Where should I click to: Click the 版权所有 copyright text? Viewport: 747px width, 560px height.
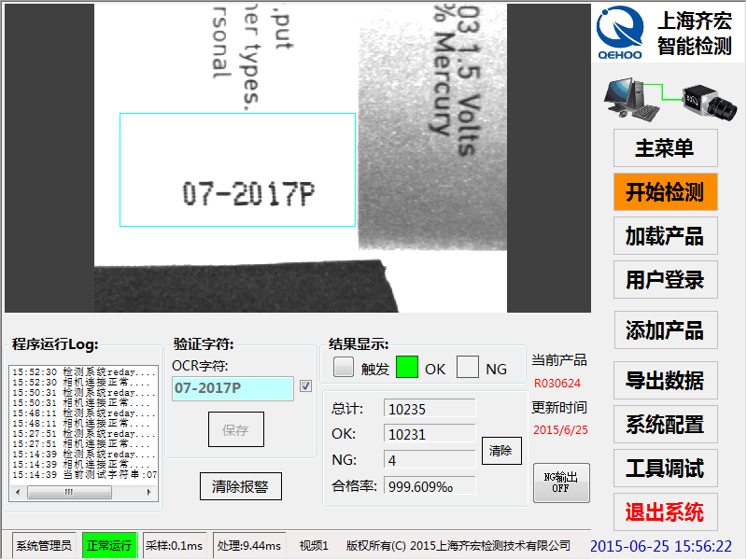click(x=458, y=545)
